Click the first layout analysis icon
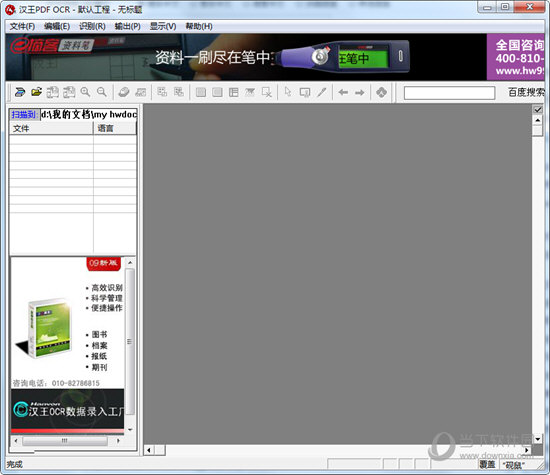Image resolution: width=550 pixels, height=475 pixels. [162, 92]
